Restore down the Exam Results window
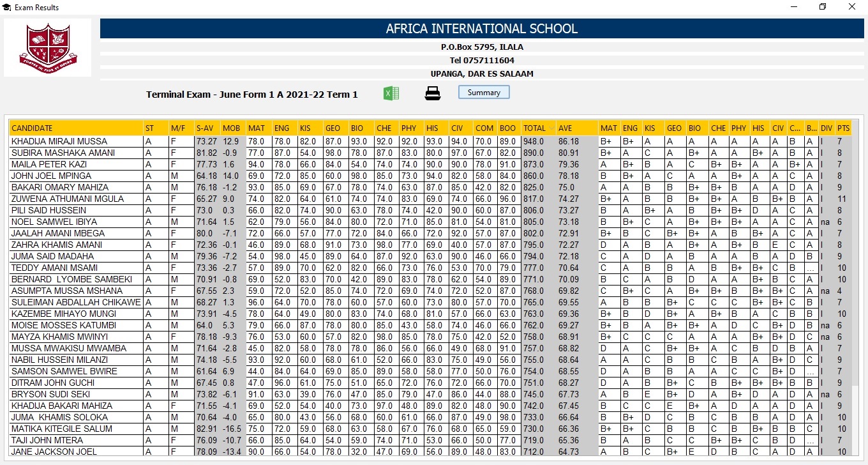 (823, 7)
